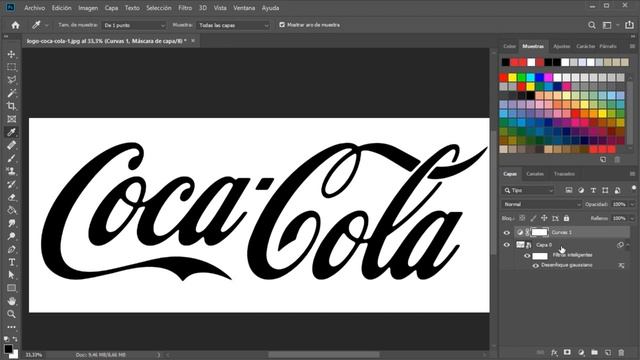The image size is (640, 360).
Task: Open blend mode Normal dropdown
Action: (541, 204)
